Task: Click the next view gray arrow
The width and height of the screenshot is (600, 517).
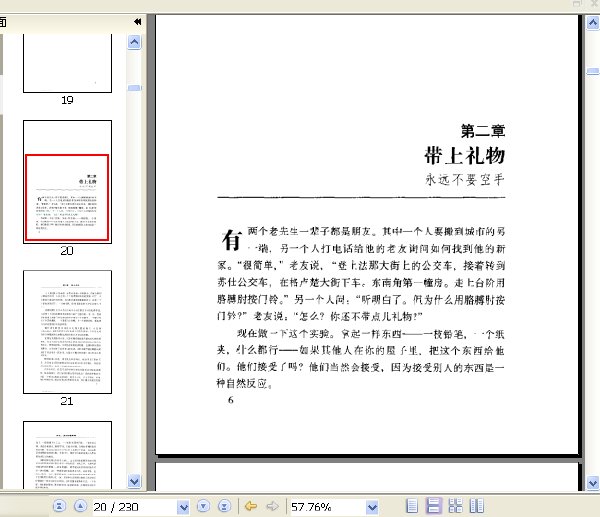Action: tap(272, 506)
